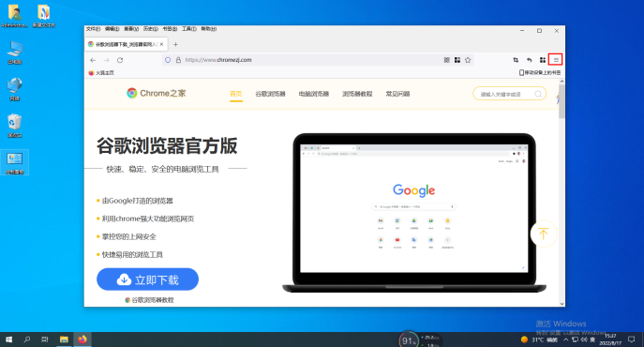This screenshot has height=347, width=644.
Task: Click the 立即下载 download button
Action: 147,279
